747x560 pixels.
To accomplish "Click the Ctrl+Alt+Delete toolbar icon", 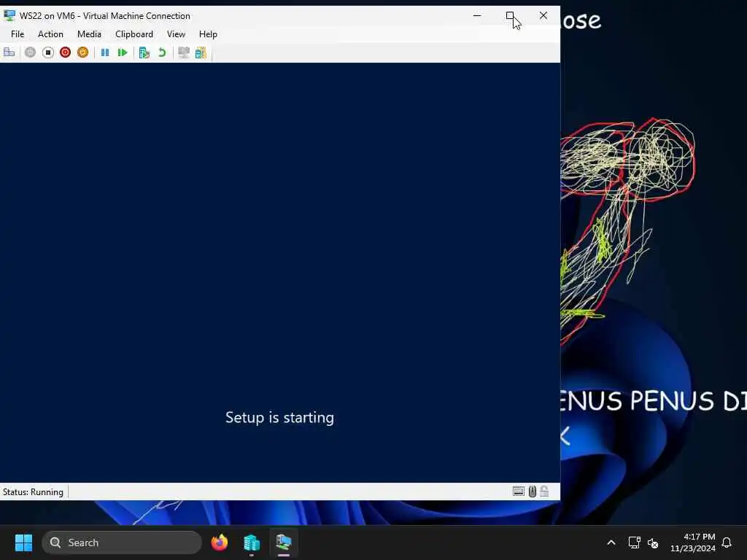I will coord(9,52).
